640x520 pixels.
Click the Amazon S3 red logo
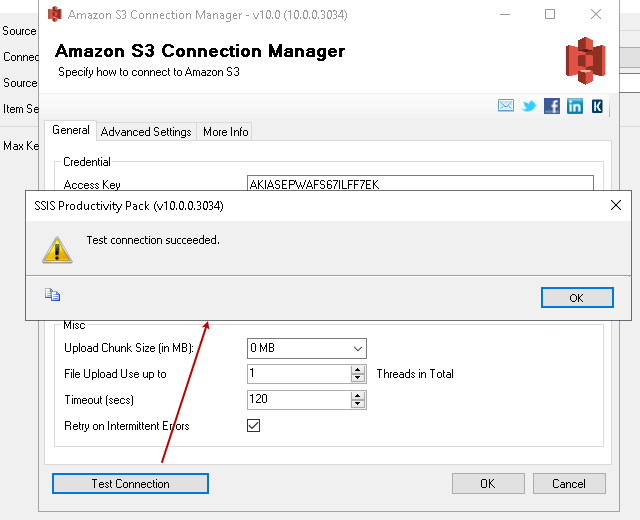(585, 61)
